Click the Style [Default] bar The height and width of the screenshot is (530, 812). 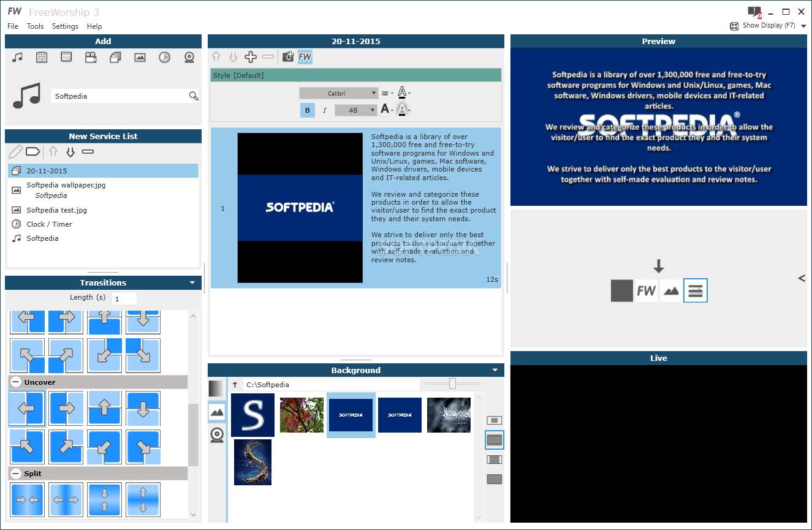coord(355,75)
